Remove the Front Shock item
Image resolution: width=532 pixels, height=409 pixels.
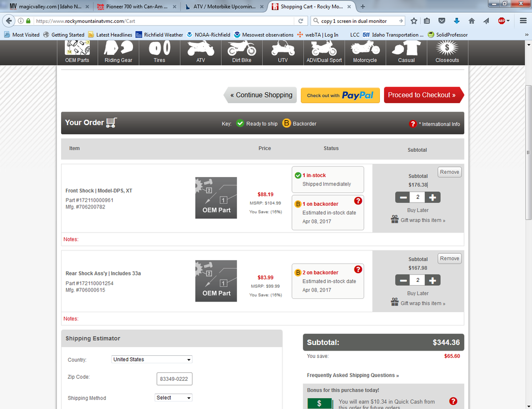pyautogui.click(x=450, y=172)
